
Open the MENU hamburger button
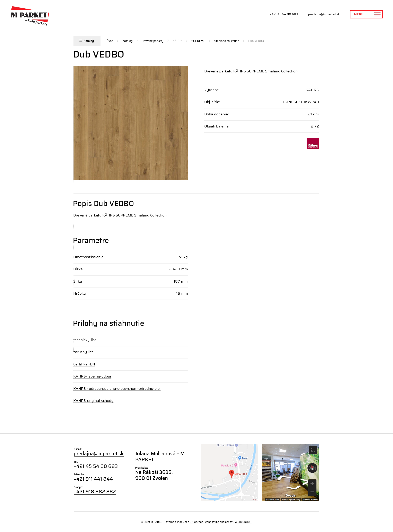(x=366, y=14)
